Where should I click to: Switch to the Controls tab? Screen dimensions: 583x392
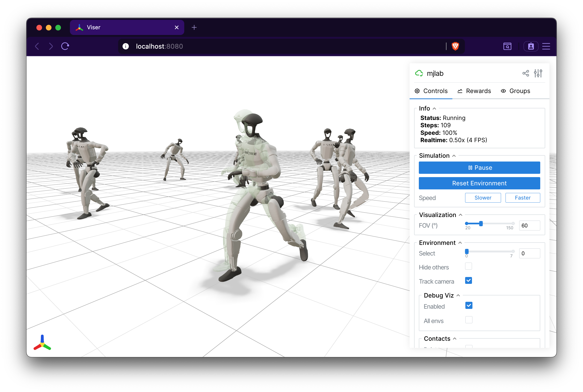[431, 91]
